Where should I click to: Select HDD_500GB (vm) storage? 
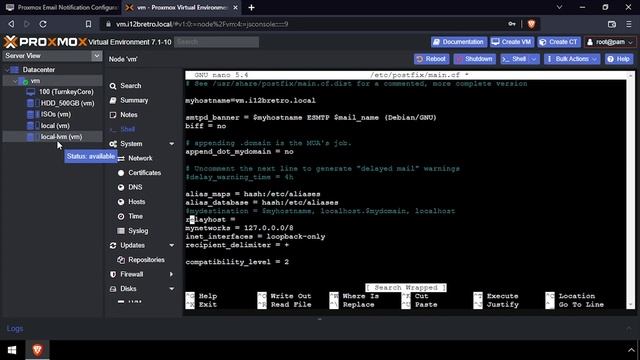tap(67, 103)
